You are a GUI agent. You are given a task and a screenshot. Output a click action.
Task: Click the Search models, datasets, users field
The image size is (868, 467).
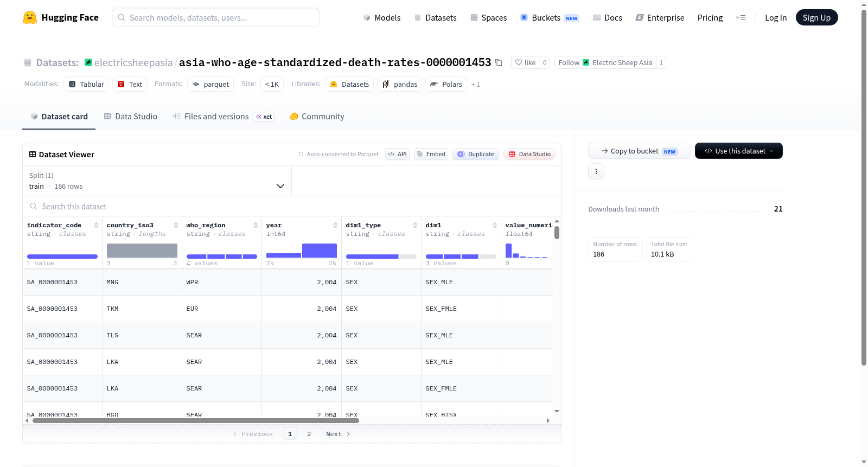pyautogui.click(x=216, y=17)
